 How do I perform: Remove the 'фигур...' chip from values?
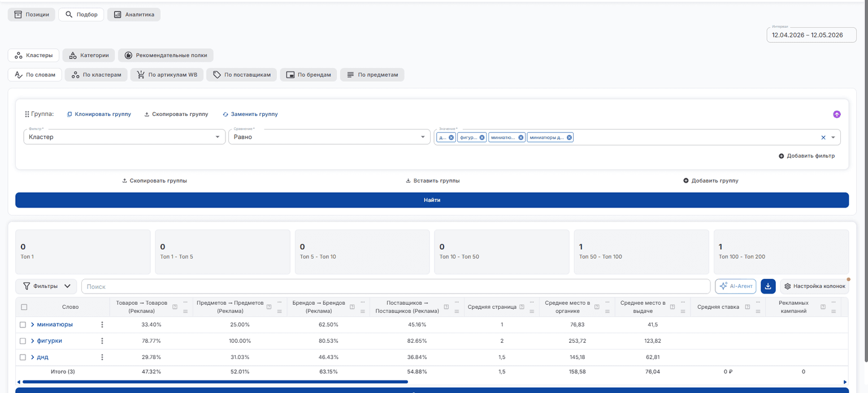click(482, 137)
